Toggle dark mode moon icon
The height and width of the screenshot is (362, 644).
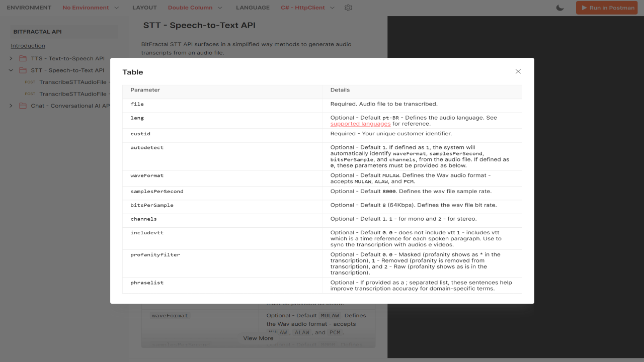click(560, 8)
